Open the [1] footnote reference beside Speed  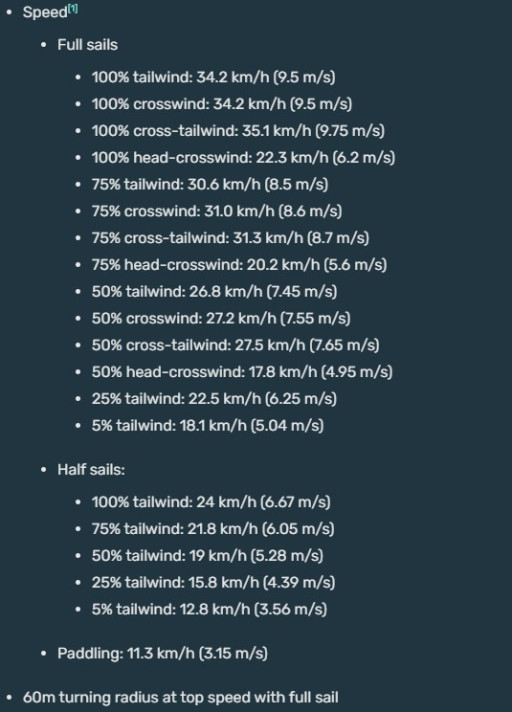tap(73, 8)
